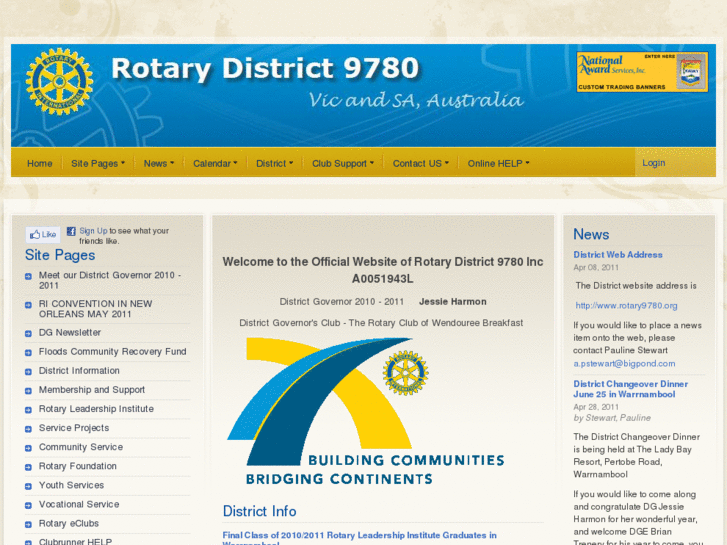
Task: Open the District Information page
Action: tap(79, 371)
